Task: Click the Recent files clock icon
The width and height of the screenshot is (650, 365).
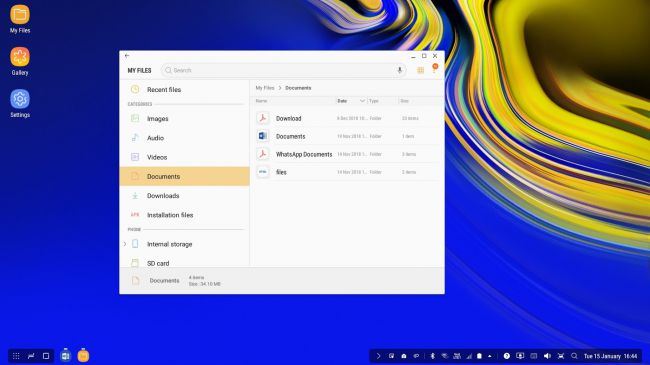Action: click(x=135, y=89)
